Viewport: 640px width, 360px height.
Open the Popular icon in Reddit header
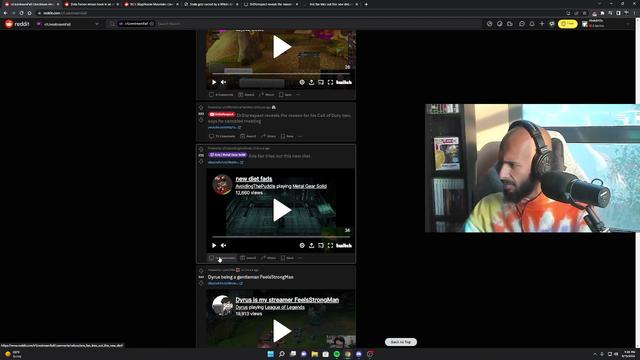(x=489, y=24)
